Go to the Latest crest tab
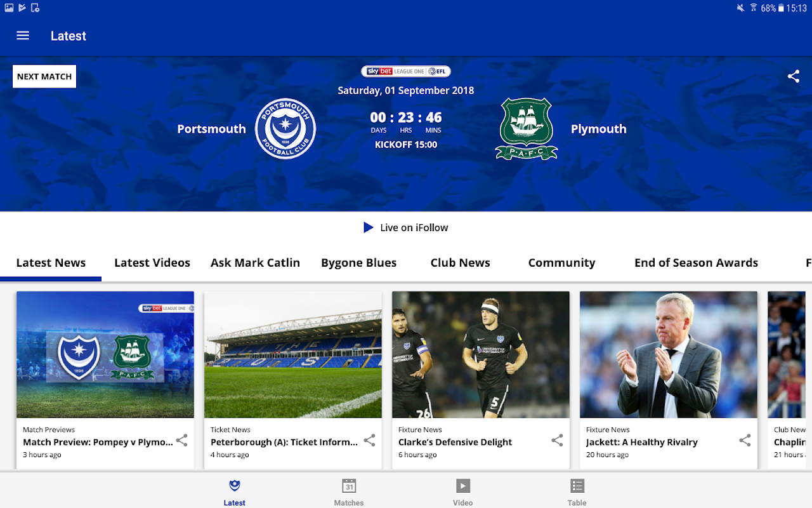The image size is (812, 508). tap(235, 492)
